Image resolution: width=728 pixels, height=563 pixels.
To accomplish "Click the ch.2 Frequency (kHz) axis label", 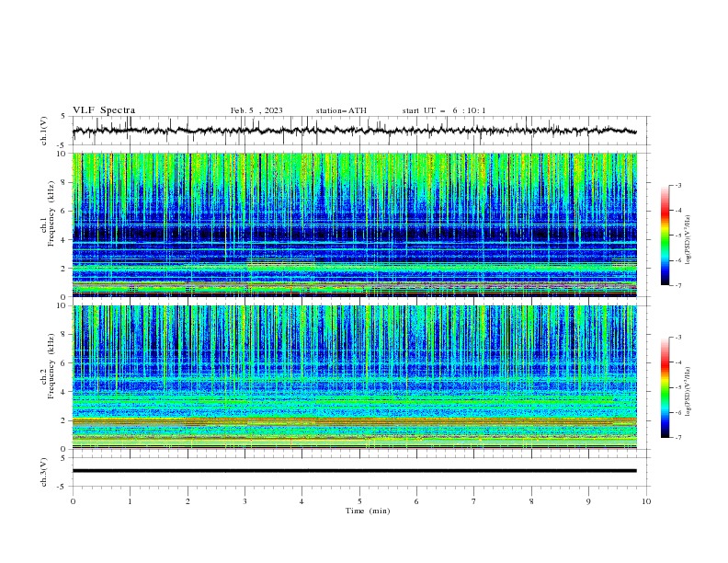I will pyautogui.click(x=49, y=366).
